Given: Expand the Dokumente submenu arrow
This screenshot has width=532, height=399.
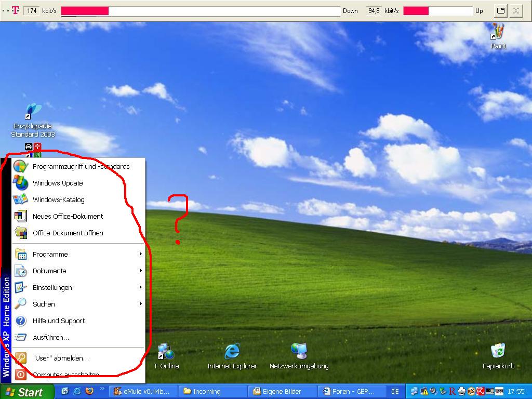Looking at the screenshot, I should 140,271.
